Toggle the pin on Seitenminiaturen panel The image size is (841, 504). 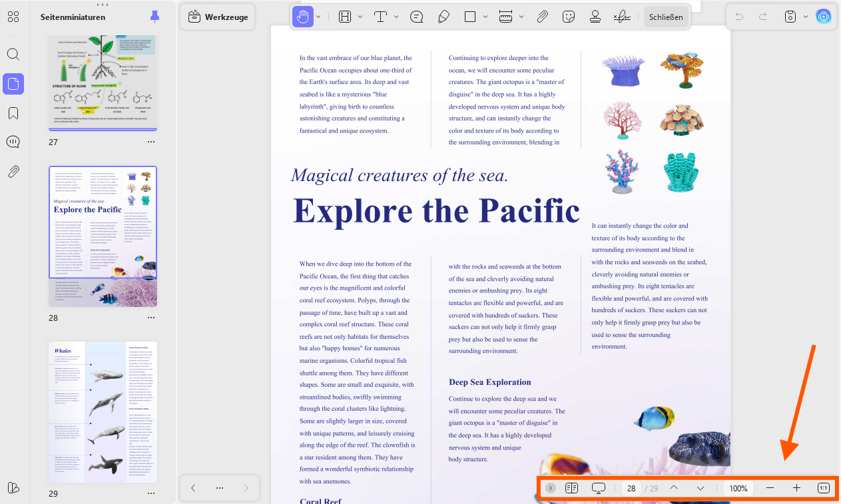(155, 17)
